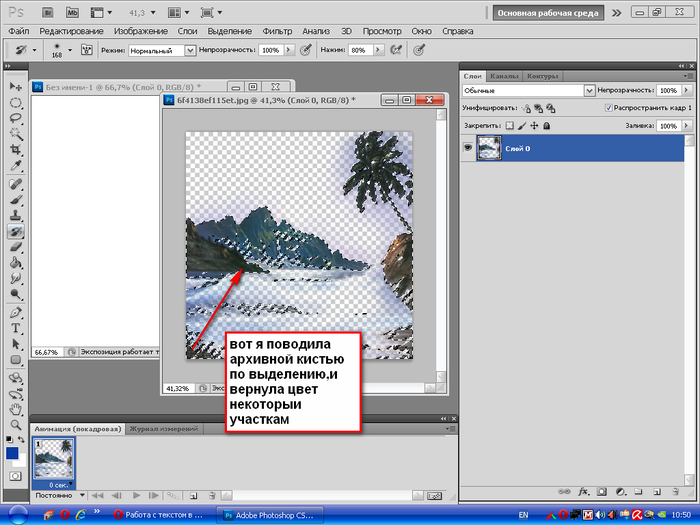This screenshot has width=700, height=525.
Task: Toggle the brush panel button in options bar
Action: (87, 50)
